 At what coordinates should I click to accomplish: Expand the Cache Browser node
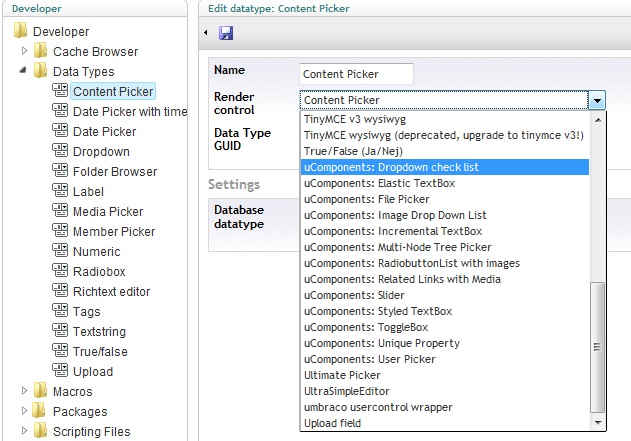[24, 51]
